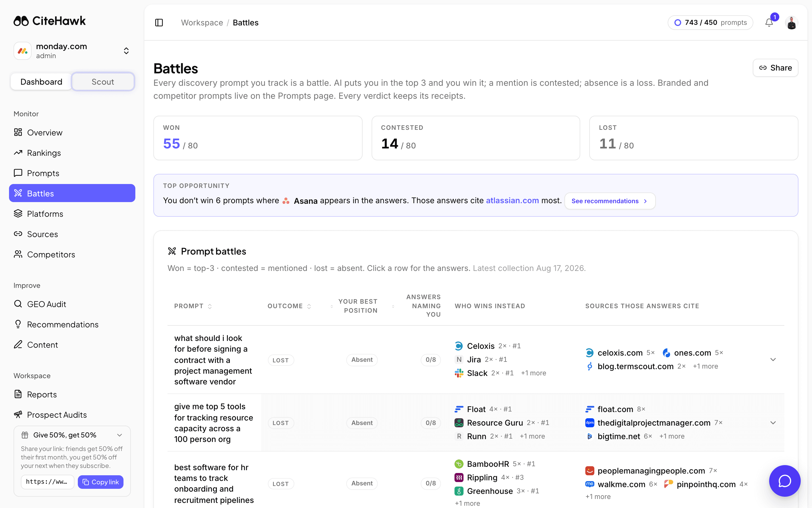Click '+1 more' beside Slack

click(x=533, y=373)
